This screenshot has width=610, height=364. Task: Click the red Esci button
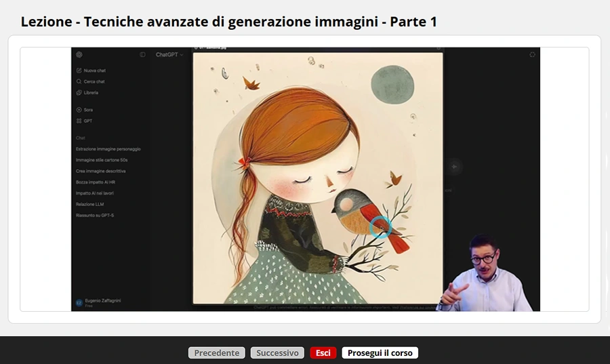[x=323, y=352]
